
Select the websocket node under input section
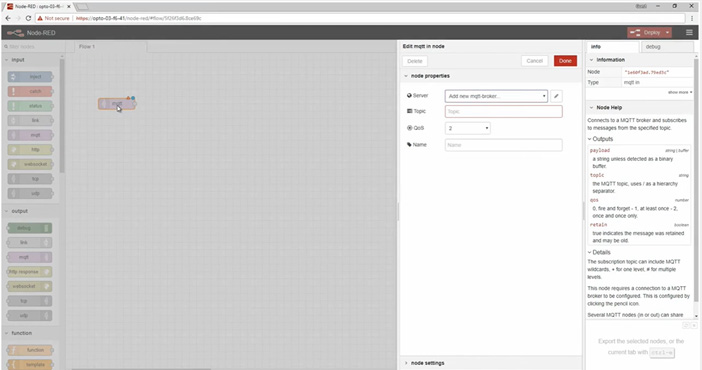[30, 164]
